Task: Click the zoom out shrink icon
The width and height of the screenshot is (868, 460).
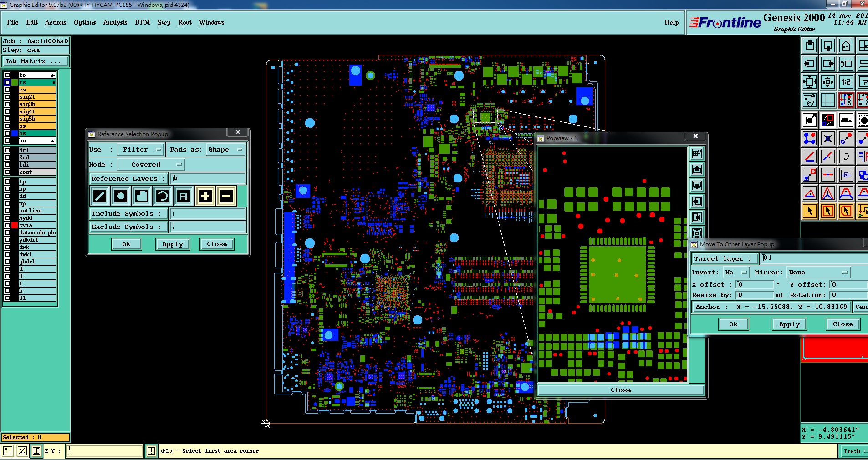Action: point(828,82)
